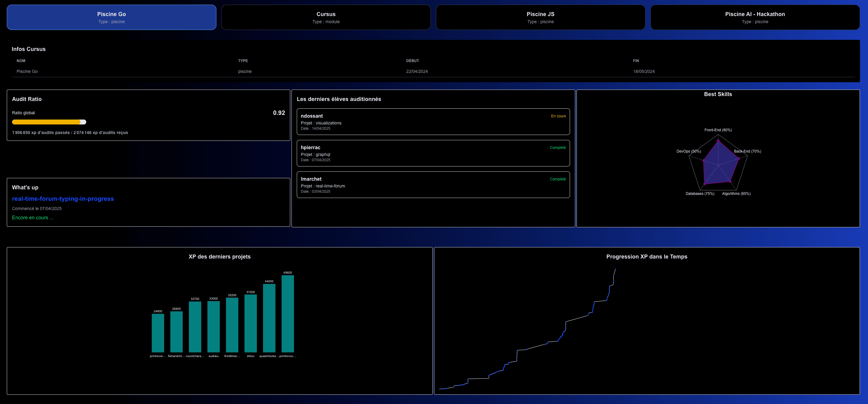This screenshot has width=868, height=404.
Task: Switch to the Cursus module tab
Action: pos(326,17)
